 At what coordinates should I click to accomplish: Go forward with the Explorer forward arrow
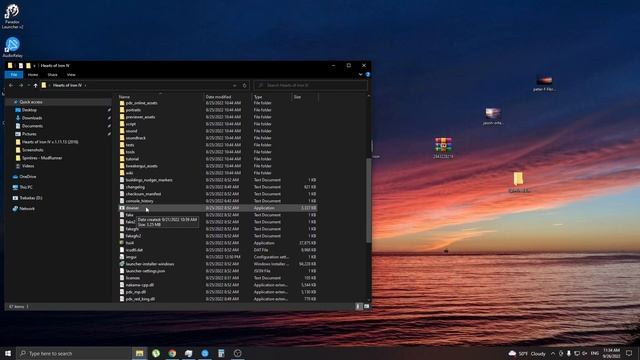pyautogui.click(x=21, y=85)
